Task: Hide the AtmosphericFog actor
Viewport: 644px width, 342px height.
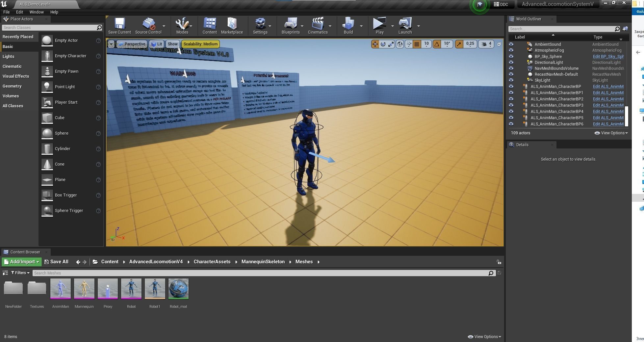Action: point(511,50)
